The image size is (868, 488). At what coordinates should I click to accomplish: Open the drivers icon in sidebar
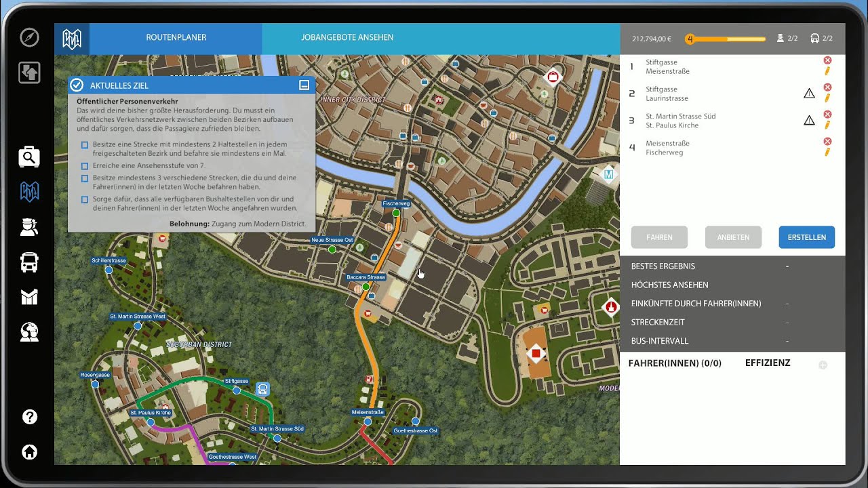click(x=29, y=227)
